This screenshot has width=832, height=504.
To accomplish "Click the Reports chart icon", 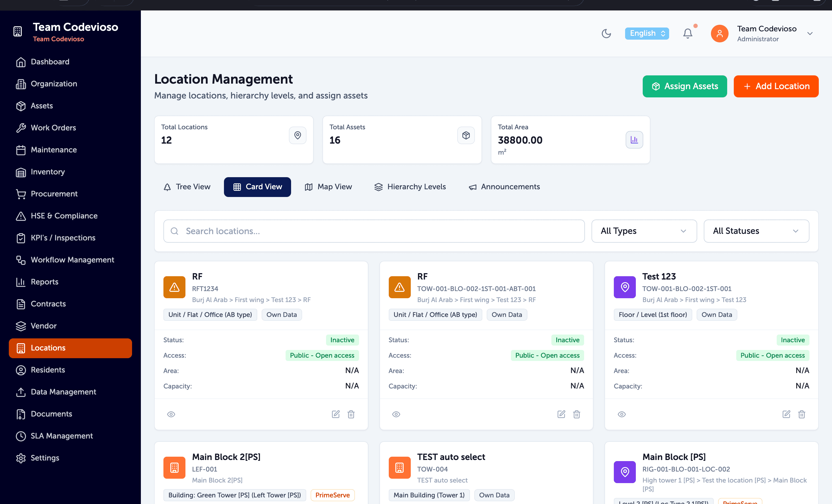I will [x=21, y=282].
